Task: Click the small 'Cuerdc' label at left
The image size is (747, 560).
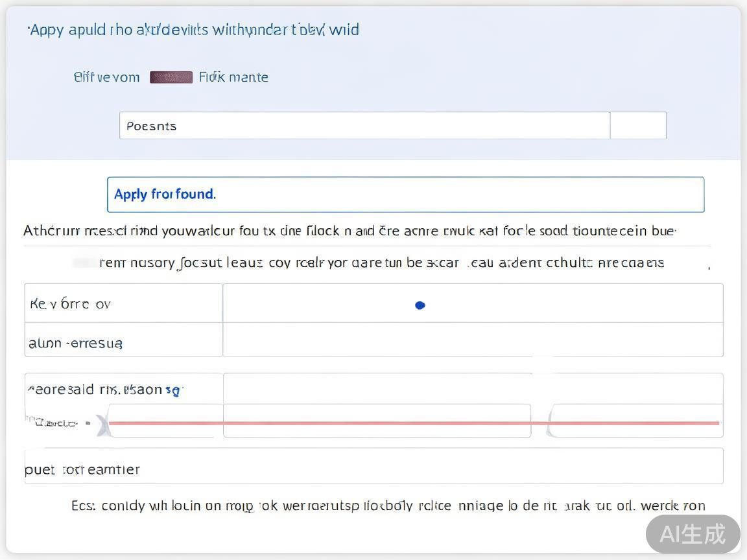Action: tap(56, 423)
